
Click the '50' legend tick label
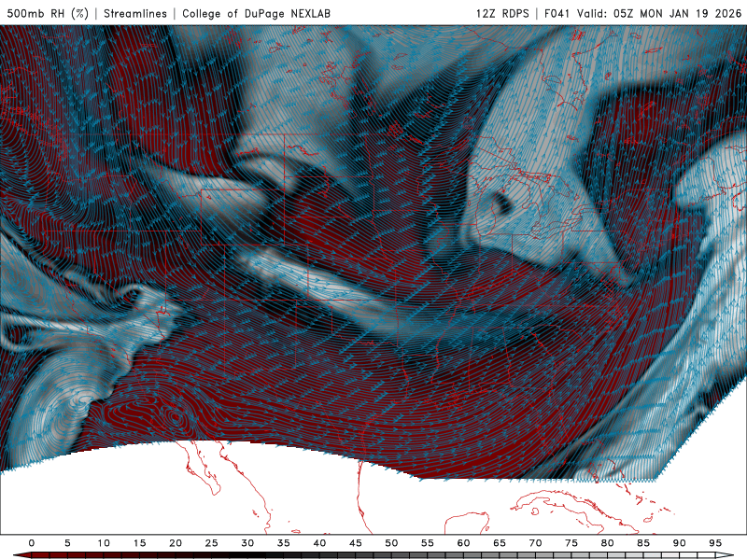point(391,543)
